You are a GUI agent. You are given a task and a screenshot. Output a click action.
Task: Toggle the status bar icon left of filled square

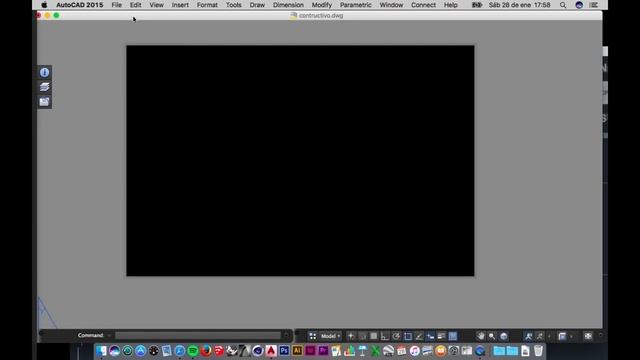coord(362,336)
